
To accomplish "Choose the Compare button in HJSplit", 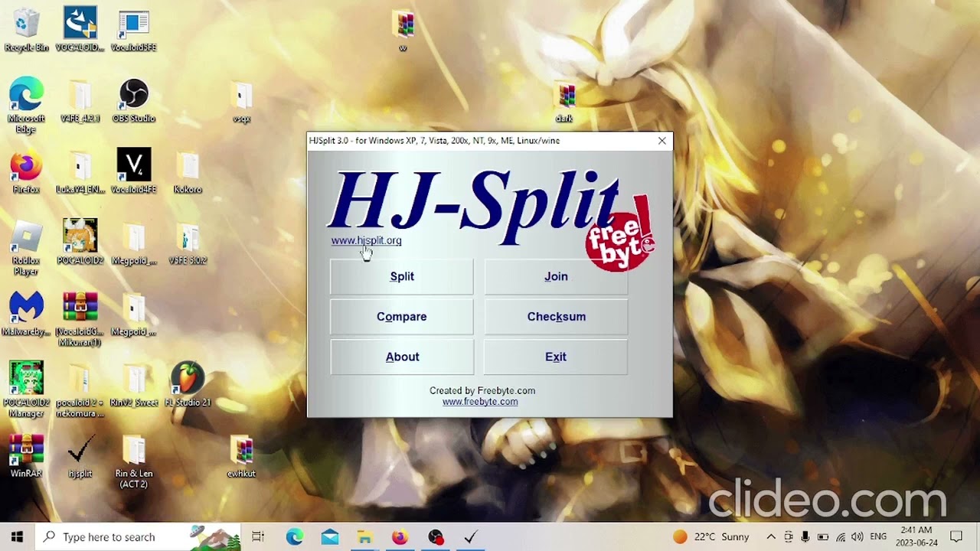I will point(402,317).
